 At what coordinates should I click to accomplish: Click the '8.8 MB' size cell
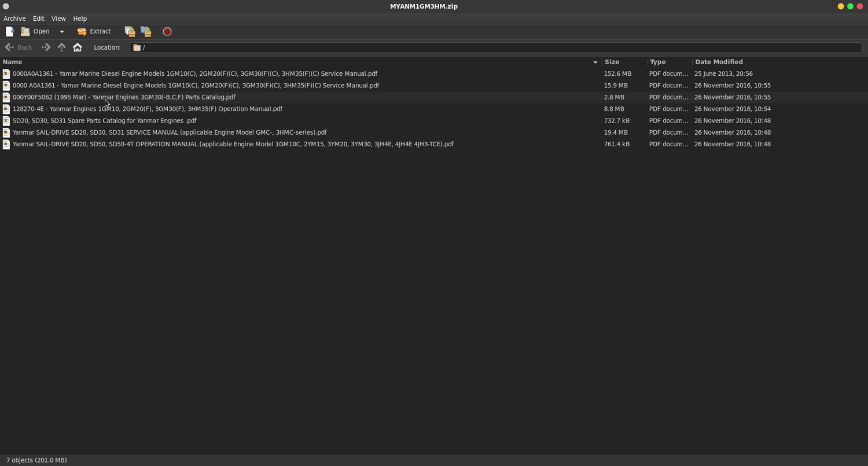(x=614, y=109)
